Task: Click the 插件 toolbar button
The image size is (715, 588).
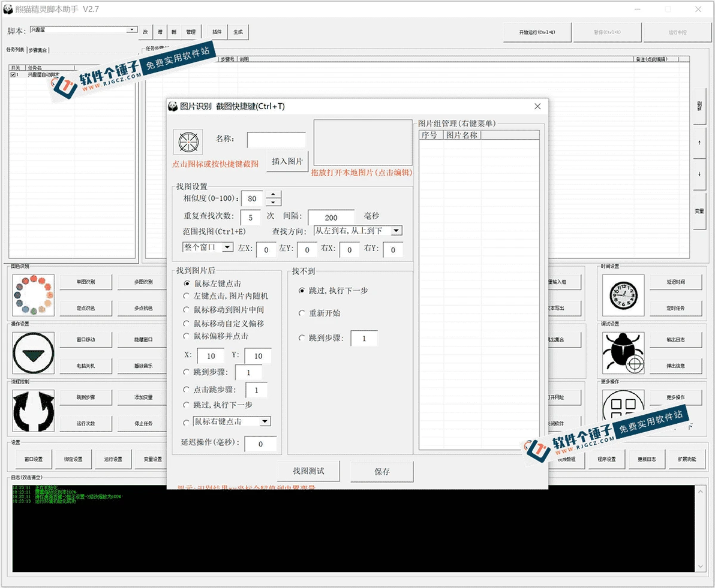Action: pyautogui.click(x=217, y=32)
